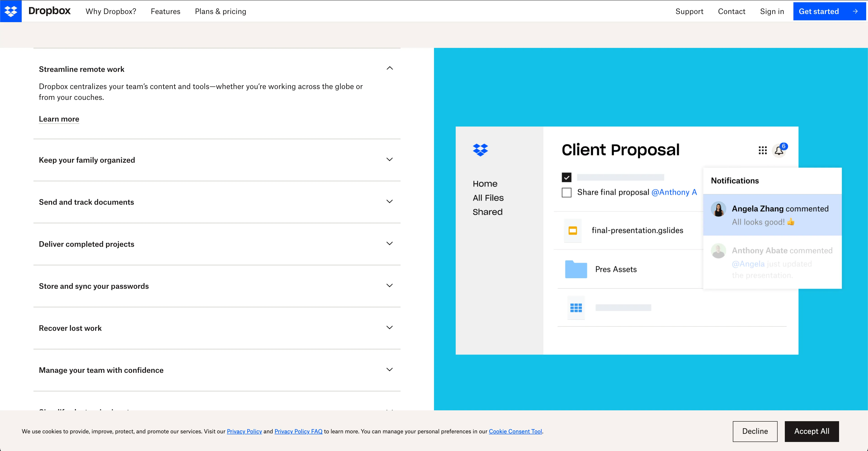Click the Get started button
The image size is (868, 451).
click(x=830, y=11)
